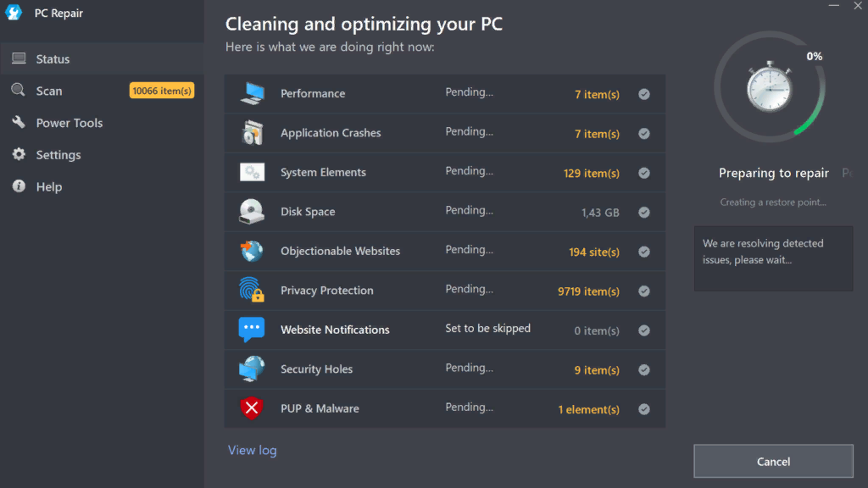
Task: Click the Application Crashes icon
Action: pos(252,133)
